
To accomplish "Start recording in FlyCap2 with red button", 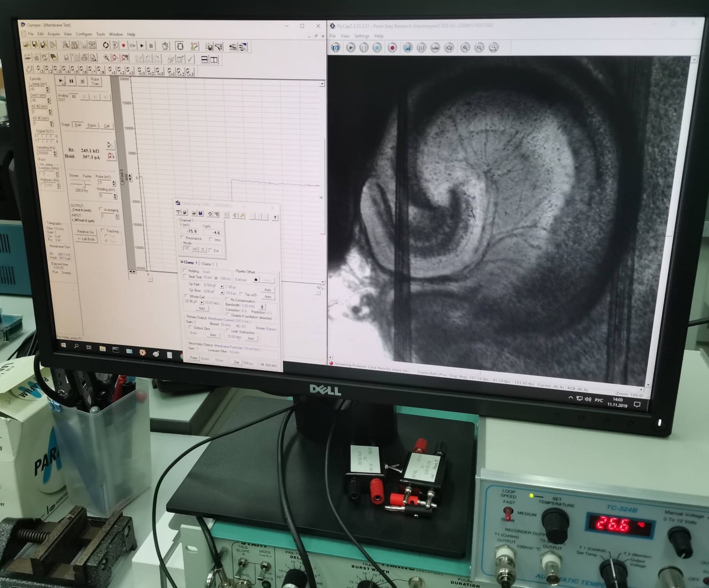I will click(x=392, y=47).
